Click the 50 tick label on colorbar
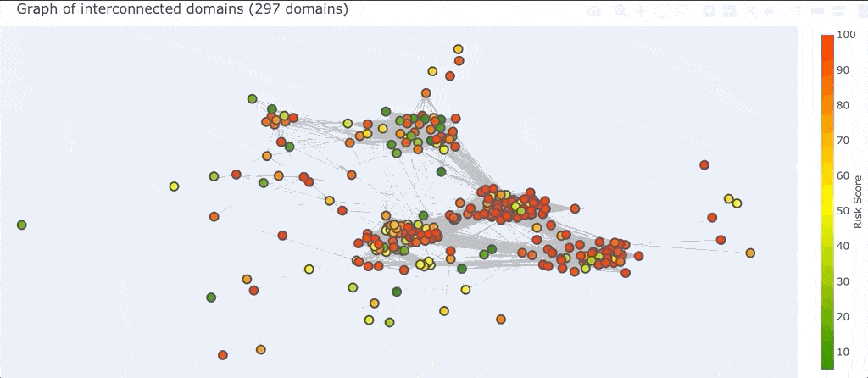Viewport: 868px width, 378px height. [x=843, y=211]
